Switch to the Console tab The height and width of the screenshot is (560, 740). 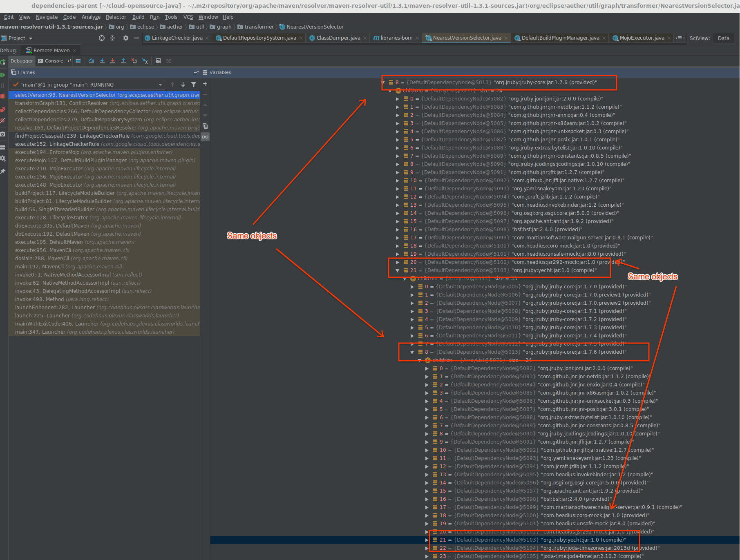tap(54, 60)
